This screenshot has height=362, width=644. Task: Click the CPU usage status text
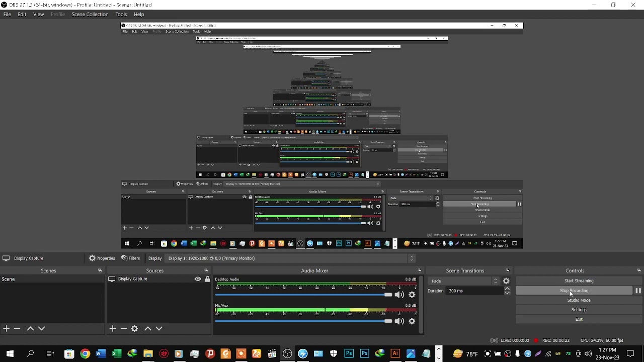[602, 340]
